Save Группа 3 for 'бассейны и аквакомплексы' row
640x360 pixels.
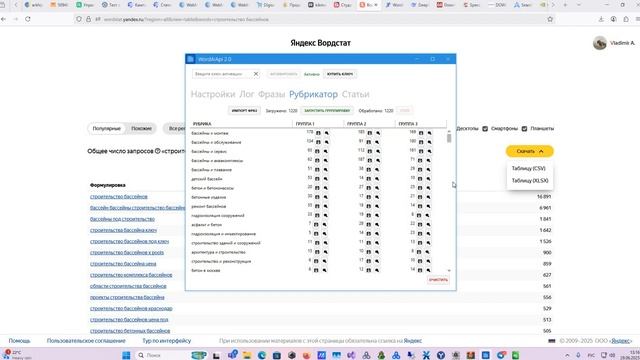point(420,160)
